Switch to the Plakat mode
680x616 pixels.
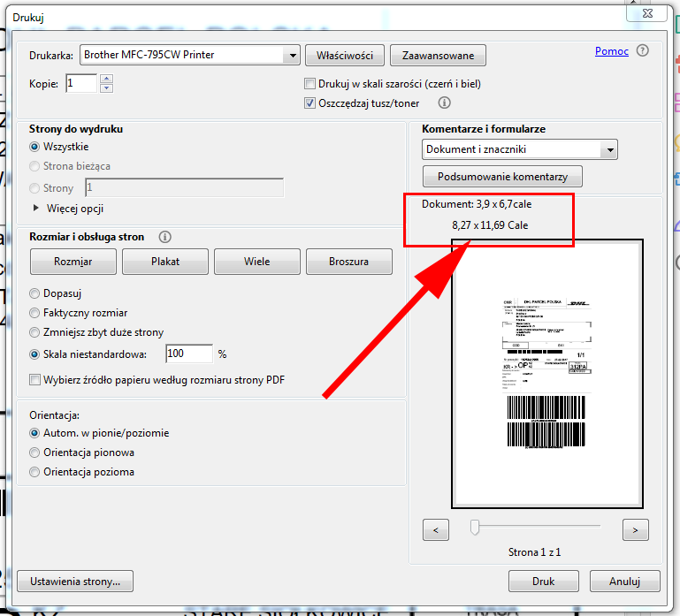(x=165, y=262)
